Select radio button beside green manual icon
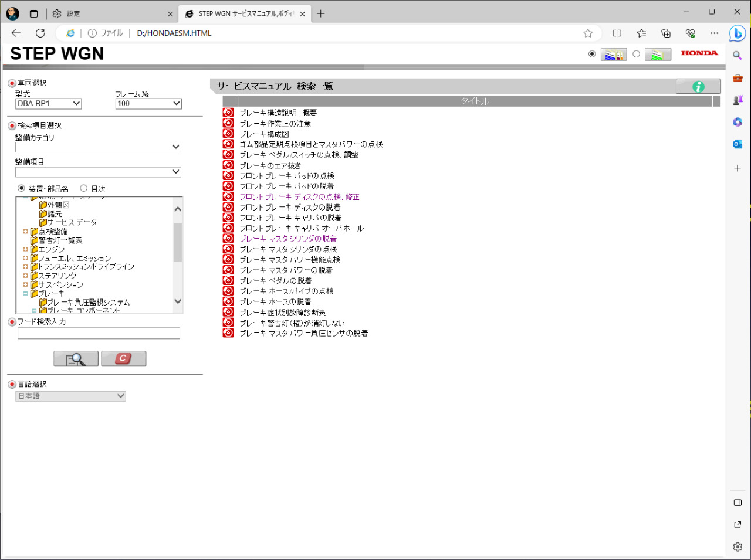Viewport: 751px width, 560px height. click(x=637, y=54)
